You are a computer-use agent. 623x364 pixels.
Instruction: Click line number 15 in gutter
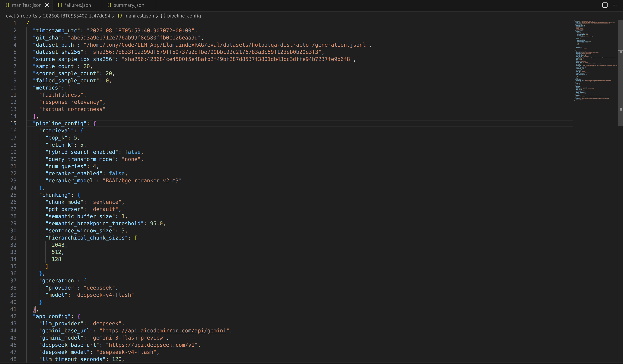(13, 124)
